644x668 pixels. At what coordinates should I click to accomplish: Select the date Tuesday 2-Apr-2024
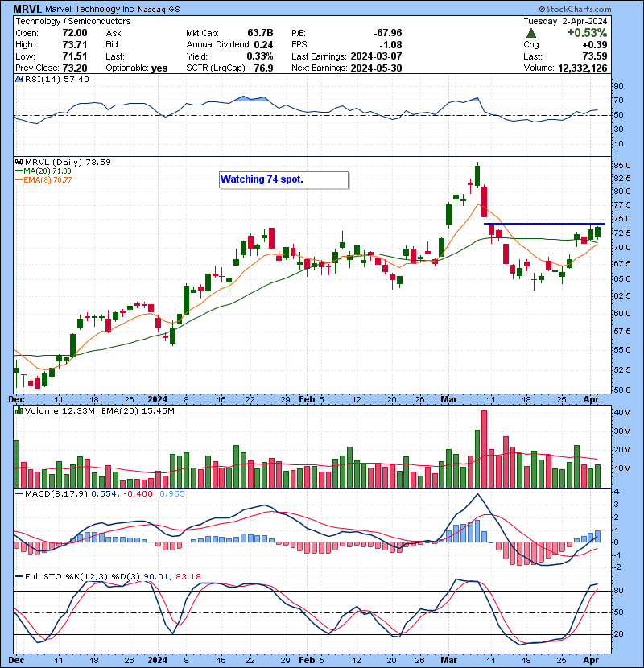click(x=565, y=21)
